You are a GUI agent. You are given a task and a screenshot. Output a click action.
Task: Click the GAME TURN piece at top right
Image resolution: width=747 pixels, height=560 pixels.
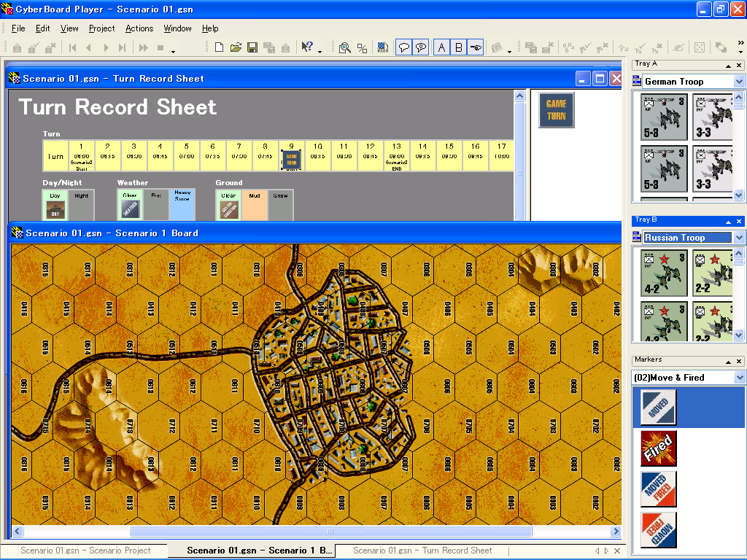click(556, 110)
